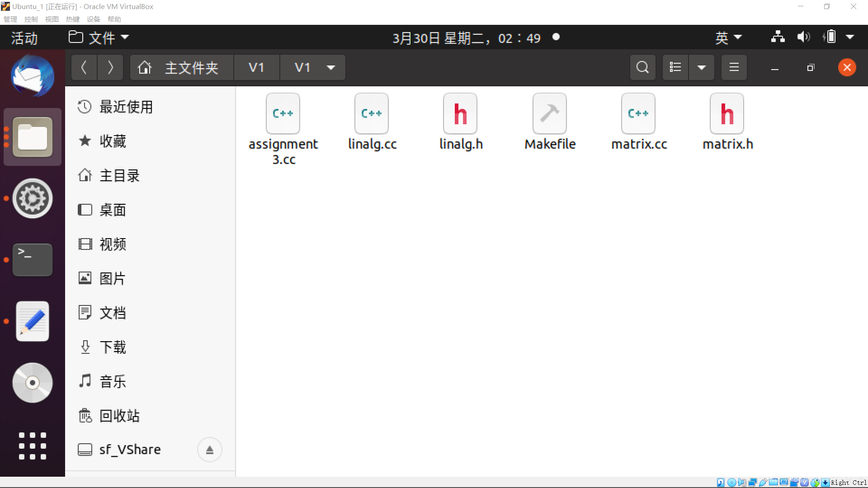Open 音乐 music folder
The height and width of the screenshot is (488, 868).
tap(150, 382)
